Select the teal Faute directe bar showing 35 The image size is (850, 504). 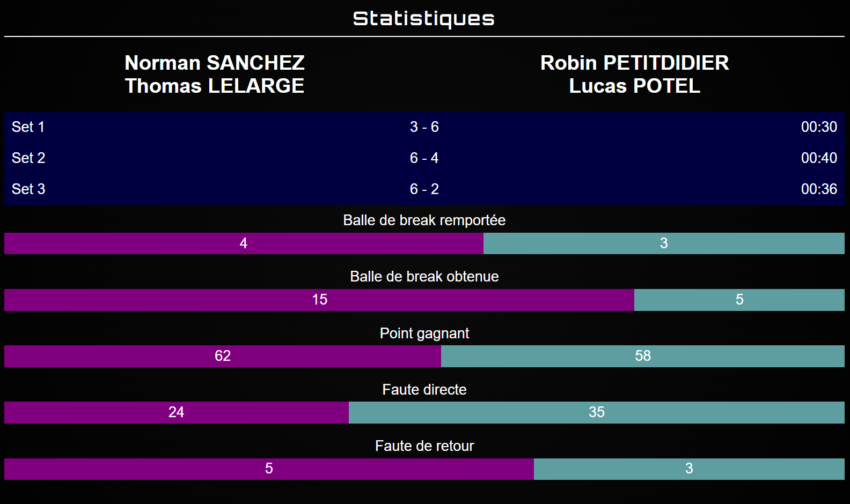596,412
